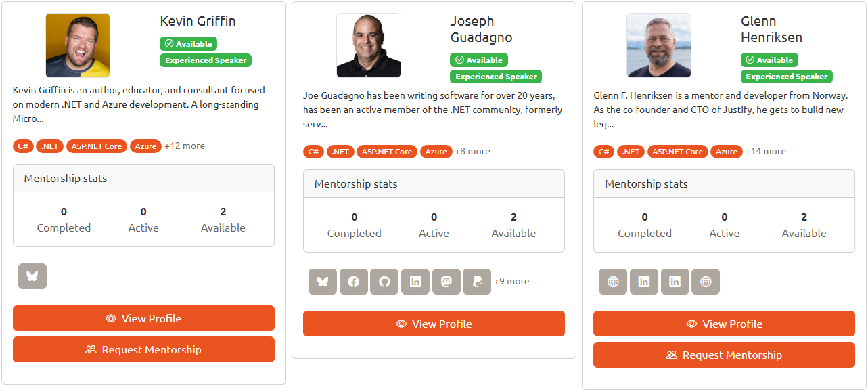Click the Facebook icon on Joseph's card
Image resolution: width=868 pixels, height=392 pixels.
[353, 281]
